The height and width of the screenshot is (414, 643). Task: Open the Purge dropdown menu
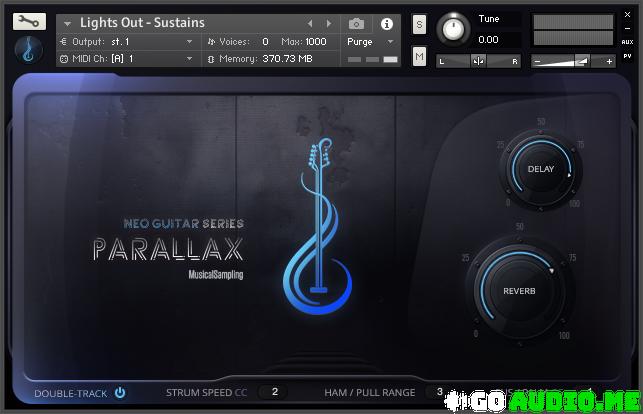pyautogui.click(x=390, y=42)
